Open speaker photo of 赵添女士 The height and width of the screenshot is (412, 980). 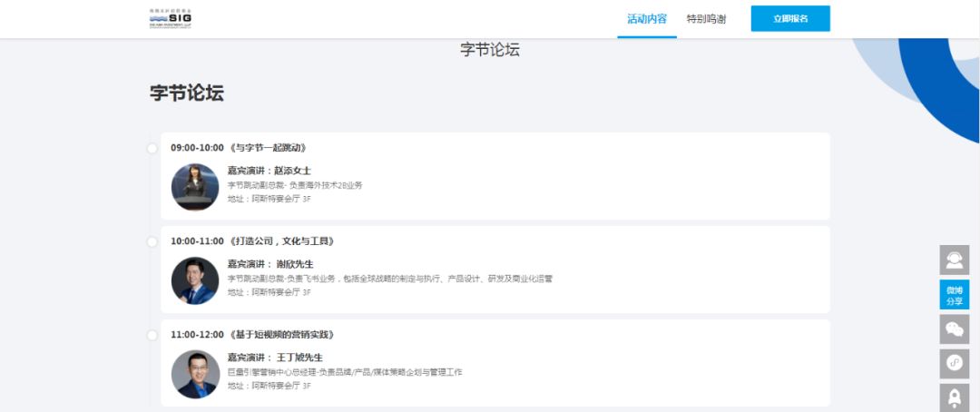point(195,187)
